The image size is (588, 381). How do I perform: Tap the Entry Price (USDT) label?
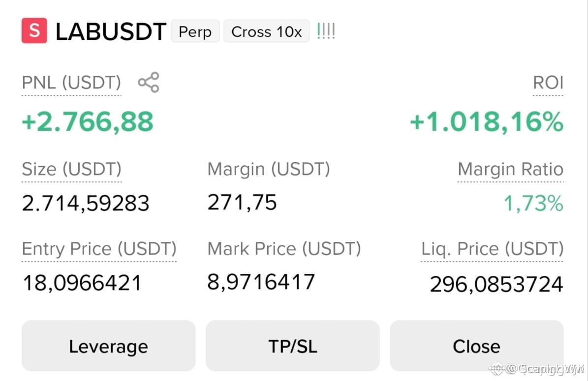(x=99, y=249)
